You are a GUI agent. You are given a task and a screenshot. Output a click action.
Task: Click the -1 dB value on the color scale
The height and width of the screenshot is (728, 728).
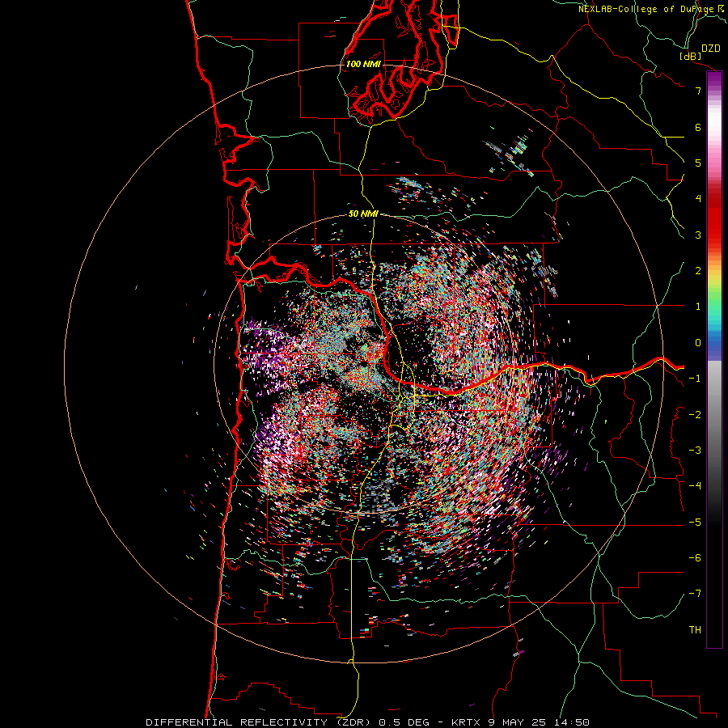pos(695,379)
